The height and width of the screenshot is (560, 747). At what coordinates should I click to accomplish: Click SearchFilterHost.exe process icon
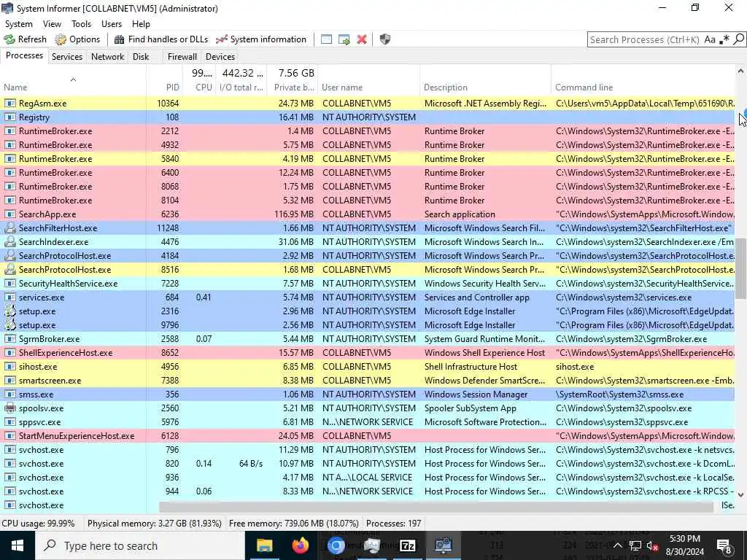click(x=10, y=228)
